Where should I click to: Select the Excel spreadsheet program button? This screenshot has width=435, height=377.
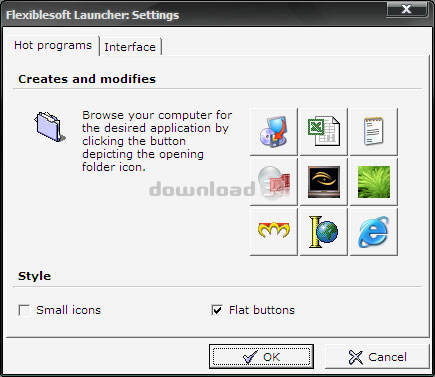324,132
